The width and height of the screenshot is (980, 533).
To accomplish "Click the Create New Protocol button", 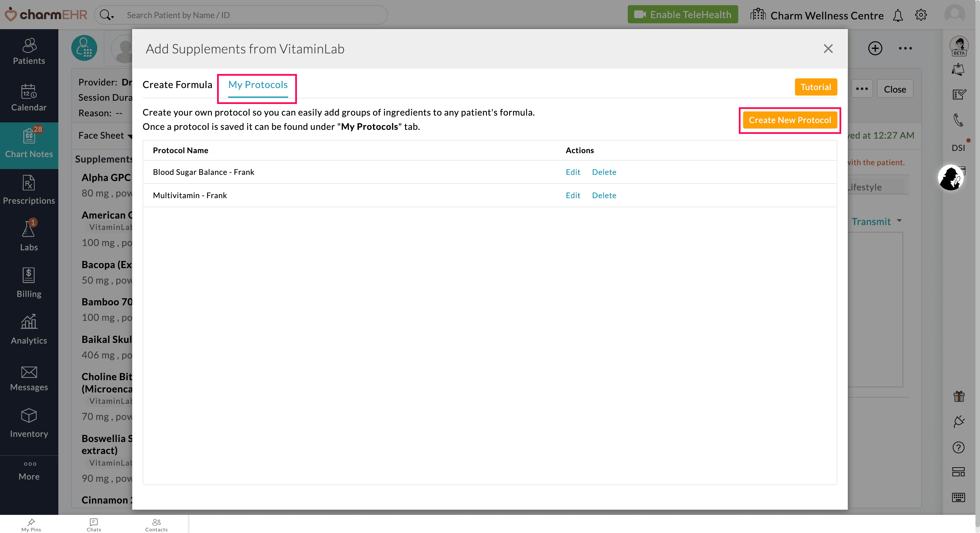I will 789,120.
